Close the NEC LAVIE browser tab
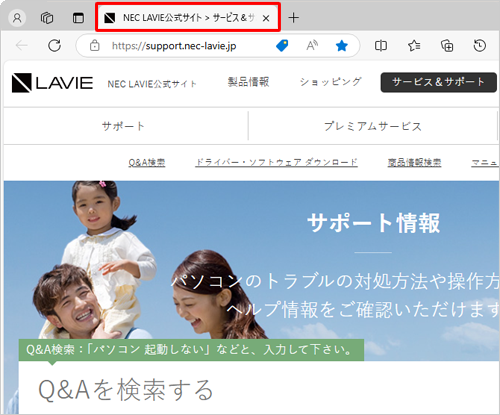Screen dimensions: 500x415 pos(266,18)
